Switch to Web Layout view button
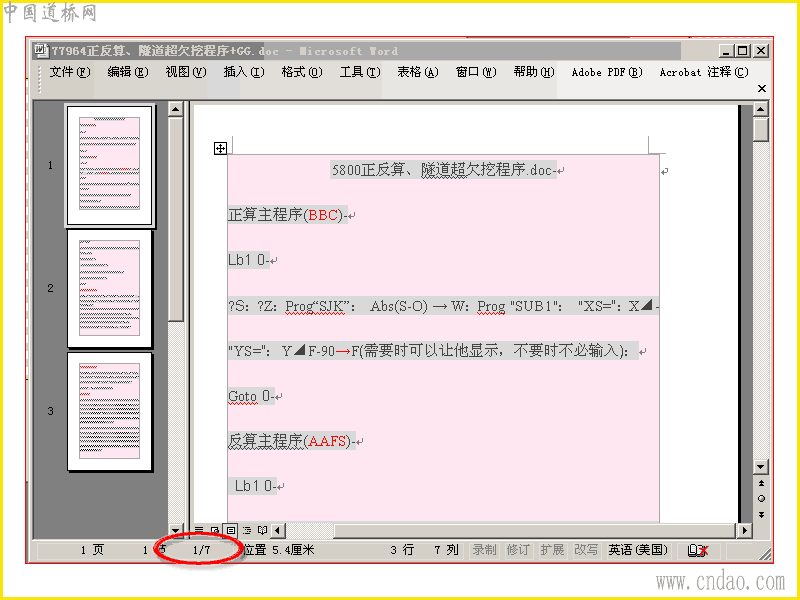Image resolution: width=800 pixels, height=600 pixels. (x=215, y=531)
